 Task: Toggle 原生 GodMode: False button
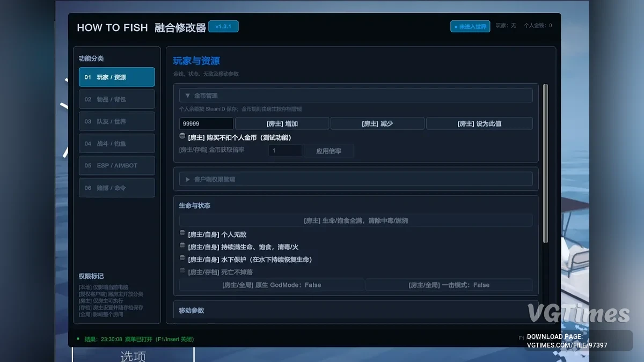click(272, 285)
